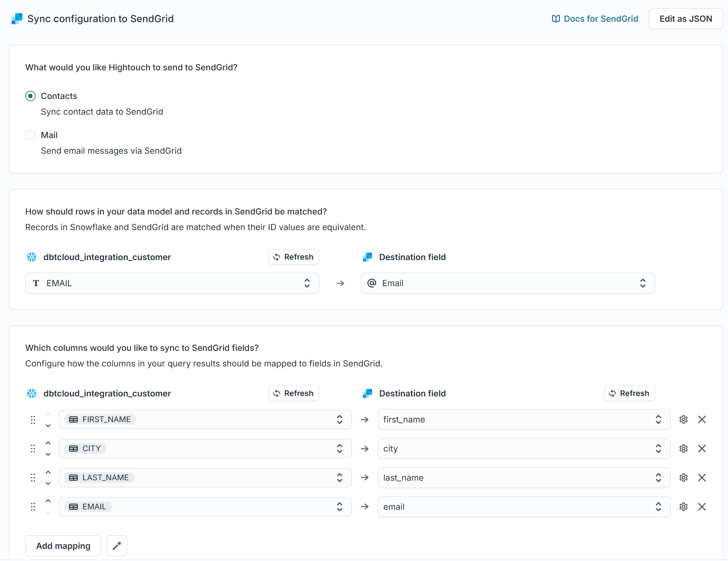This screenshot has height=561, width=728.
Task: Move LAST_NAME mapping down one row
Action: pos(48,484)
